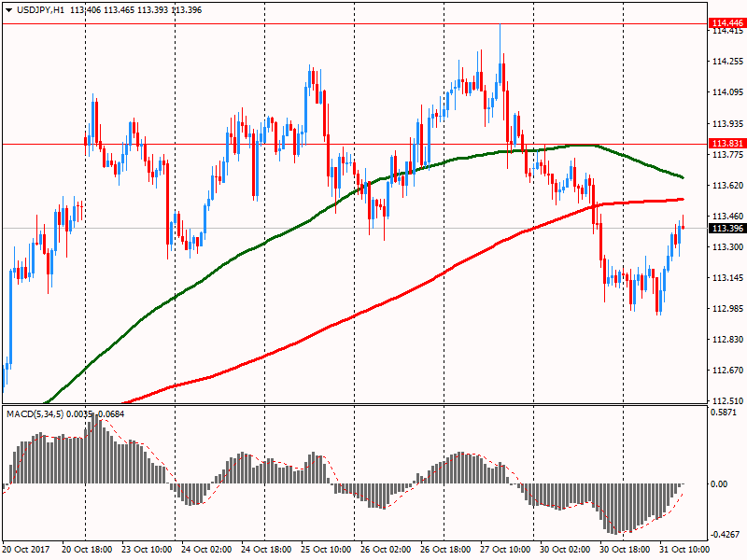
Task: Select the time axis label 24 Oct 02:00
Action: pos(206,549)
